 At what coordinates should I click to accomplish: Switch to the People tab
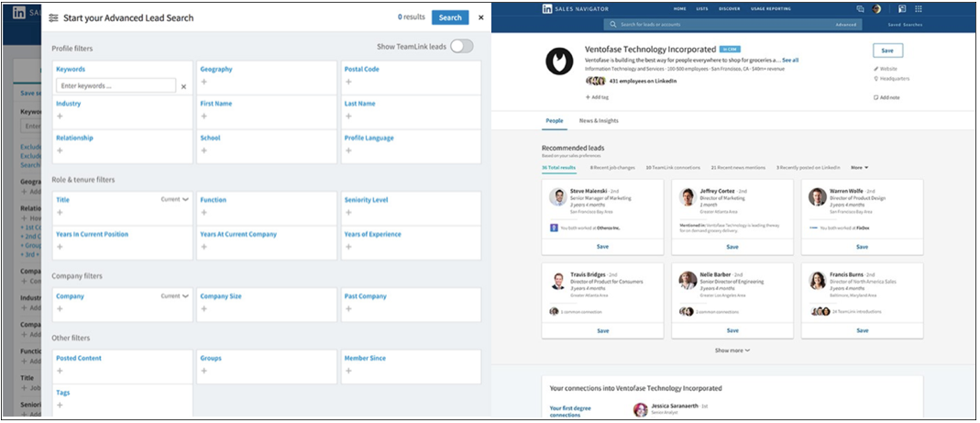(554, 121)
